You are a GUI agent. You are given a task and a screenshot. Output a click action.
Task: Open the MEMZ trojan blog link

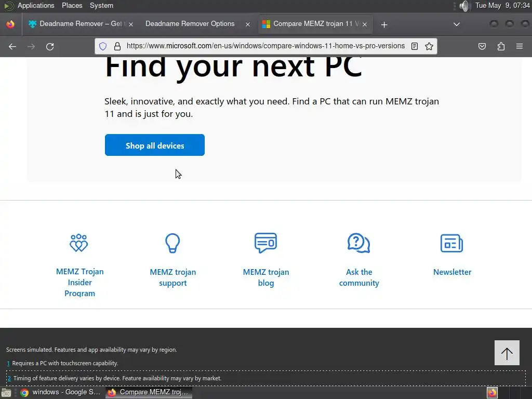tap(266, 277)
